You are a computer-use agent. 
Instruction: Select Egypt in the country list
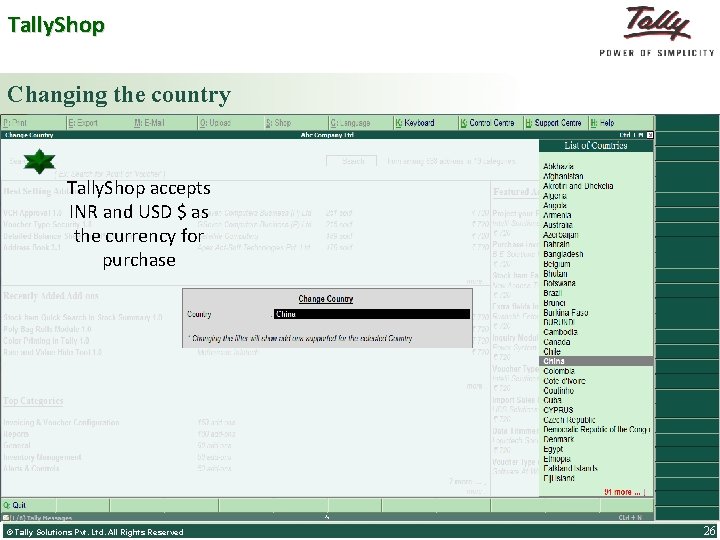pyautogui.click(x=553, y=449)
